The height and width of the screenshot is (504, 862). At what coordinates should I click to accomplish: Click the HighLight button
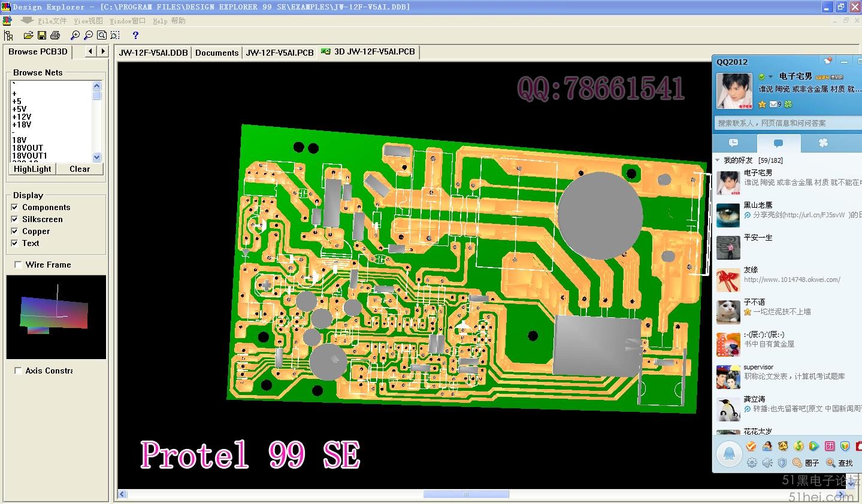click(32, 169)
